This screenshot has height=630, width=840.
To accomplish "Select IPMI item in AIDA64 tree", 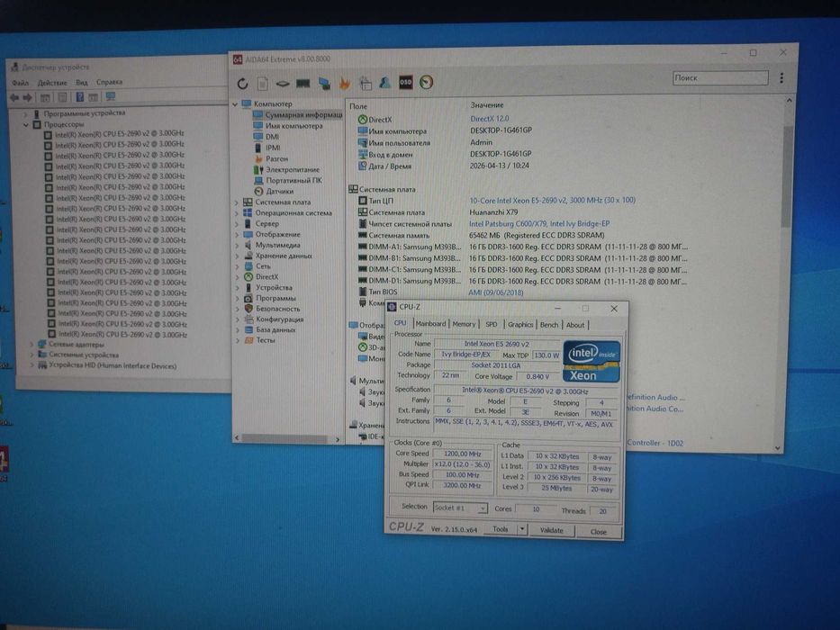I will [273, 148].
